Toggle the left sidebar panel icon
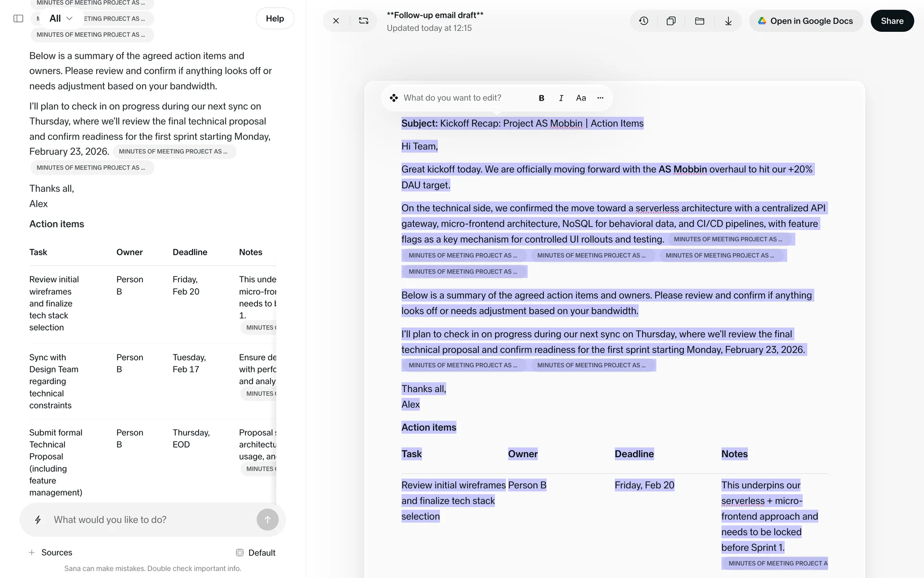 click(18, 19)
